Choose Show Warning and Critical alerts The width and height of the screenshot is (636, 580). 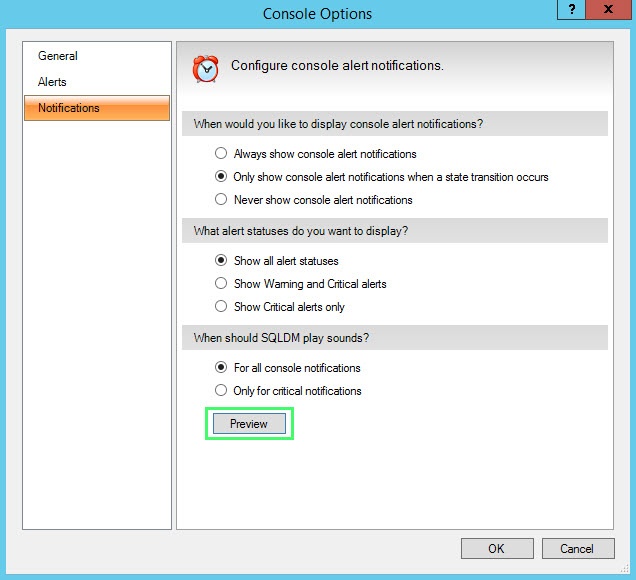(221, 284)
